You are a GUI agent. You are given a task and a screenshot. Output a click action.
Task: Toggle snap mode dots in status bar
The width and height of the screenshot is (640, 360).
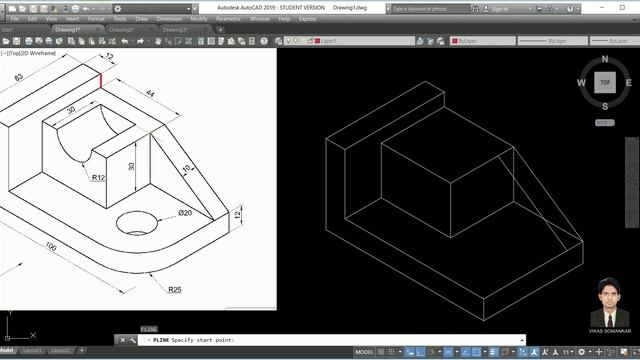391,352
